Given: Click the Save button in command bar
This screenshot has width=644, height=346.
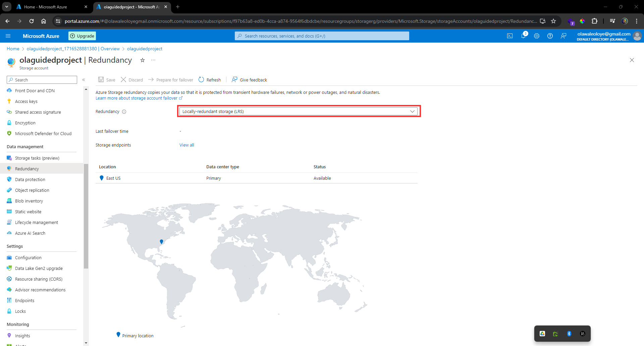Looking at the screenshot, I should coord(107,80).
